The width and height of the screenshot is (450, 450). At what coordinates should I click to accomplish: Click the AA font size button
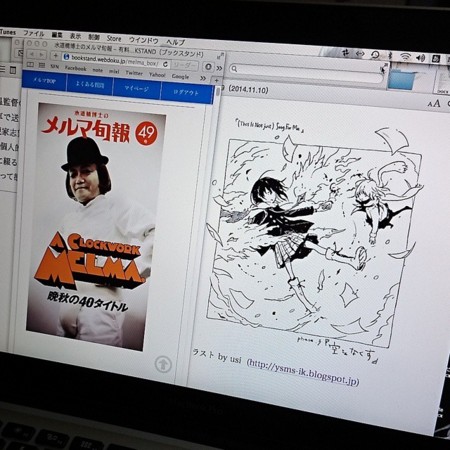434,104
